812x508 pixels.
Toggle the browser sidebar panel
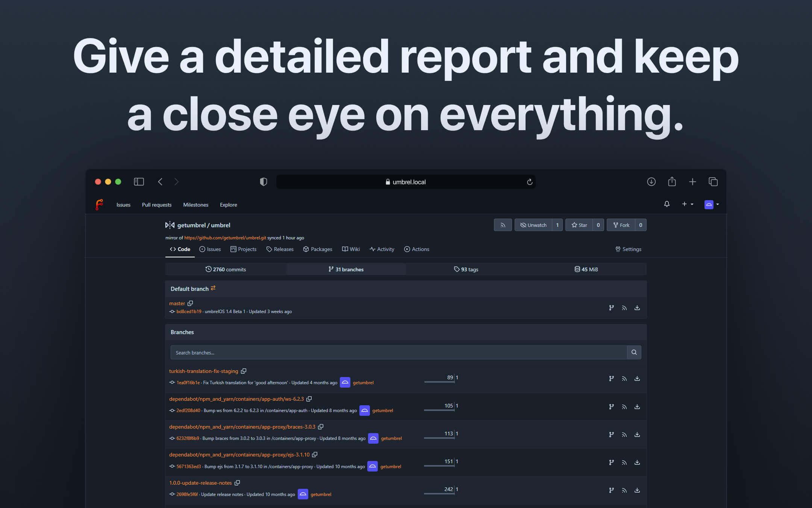pyautogui.click(x=139, y=182)
